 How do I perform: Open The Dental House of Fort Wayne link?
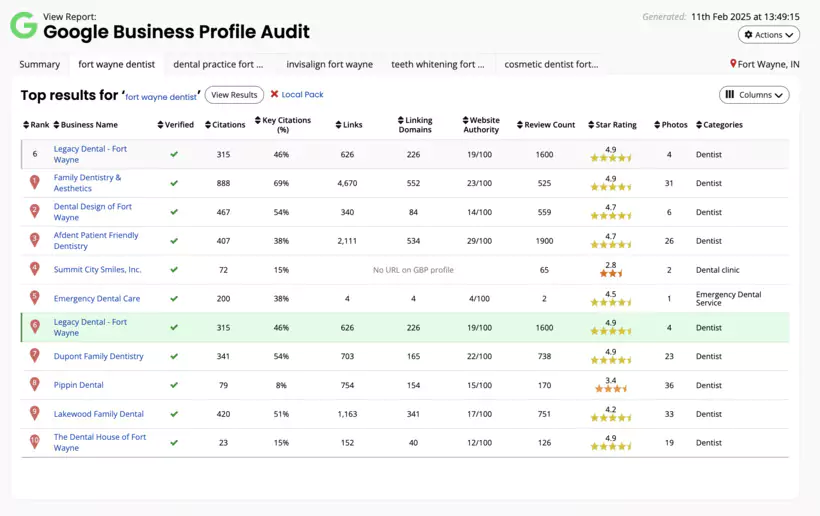coord(100,442)
